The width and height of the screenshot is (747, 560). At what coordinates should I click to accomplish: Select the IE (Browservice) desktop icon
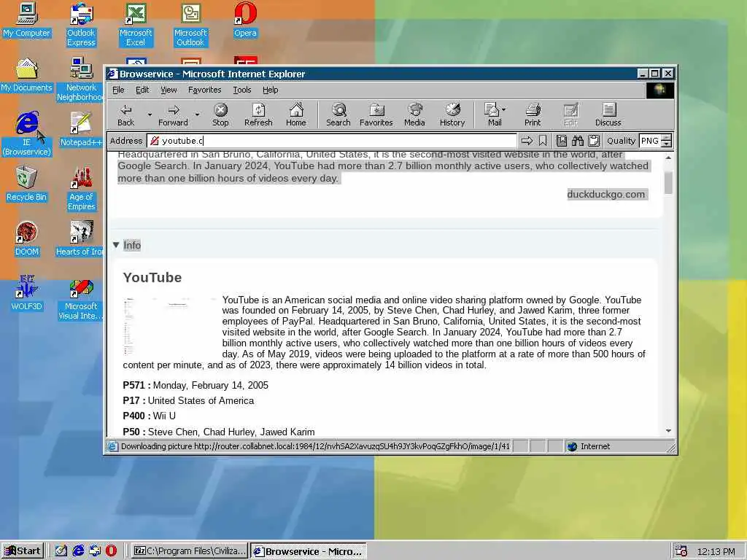[27, 134]
